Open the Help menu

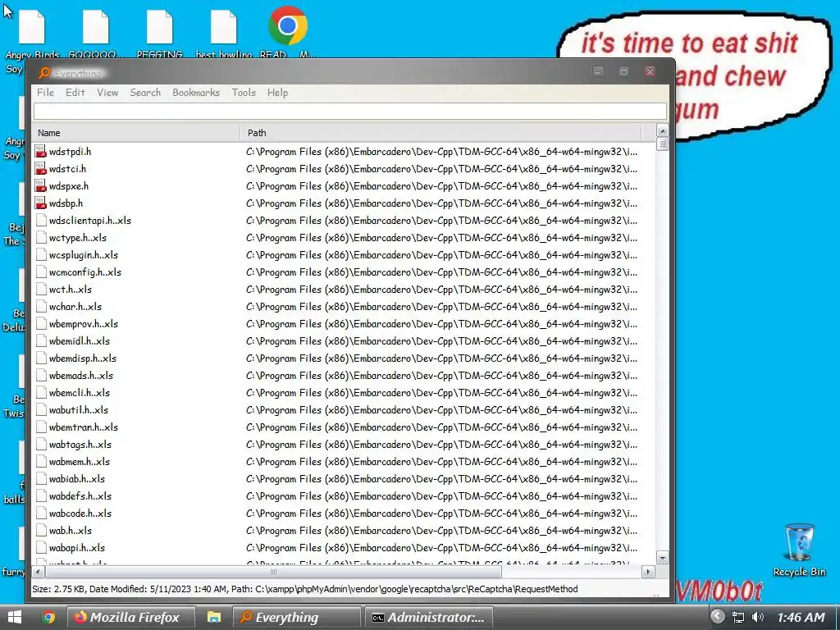[x=277, y=93]
